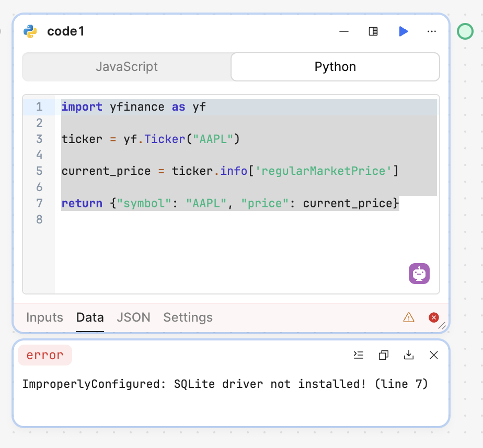The width and height of the screenshot is (483, 448).
Task: Click the line with yf.Ticker("AAPL")
Action: click(151, 139)
